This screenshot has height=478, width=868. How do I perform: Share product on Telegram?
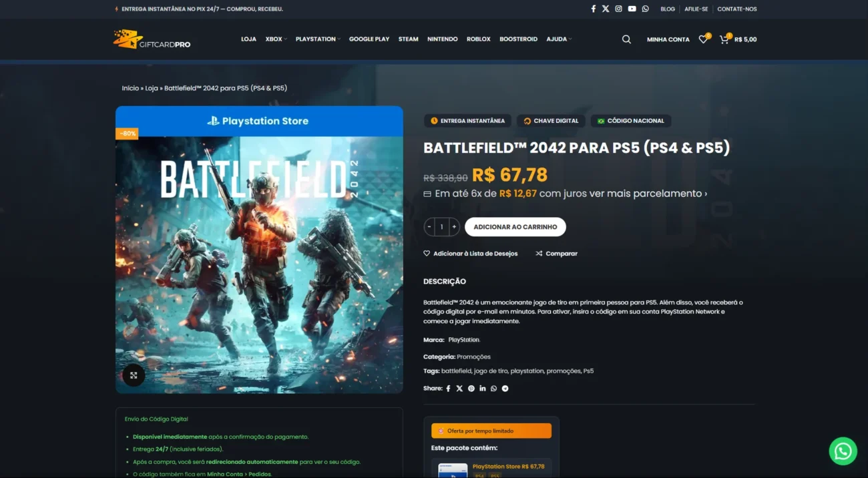505,389
